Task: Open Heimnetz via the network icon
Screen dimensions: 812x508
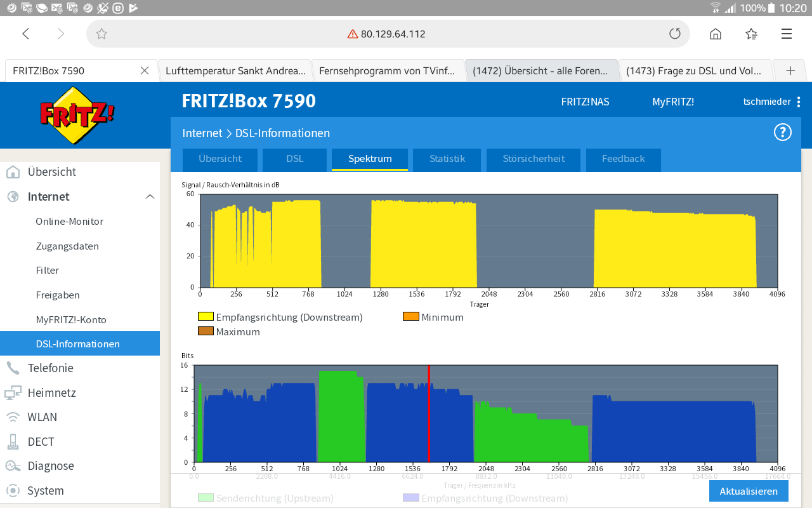Action: (x=14, y=392)
